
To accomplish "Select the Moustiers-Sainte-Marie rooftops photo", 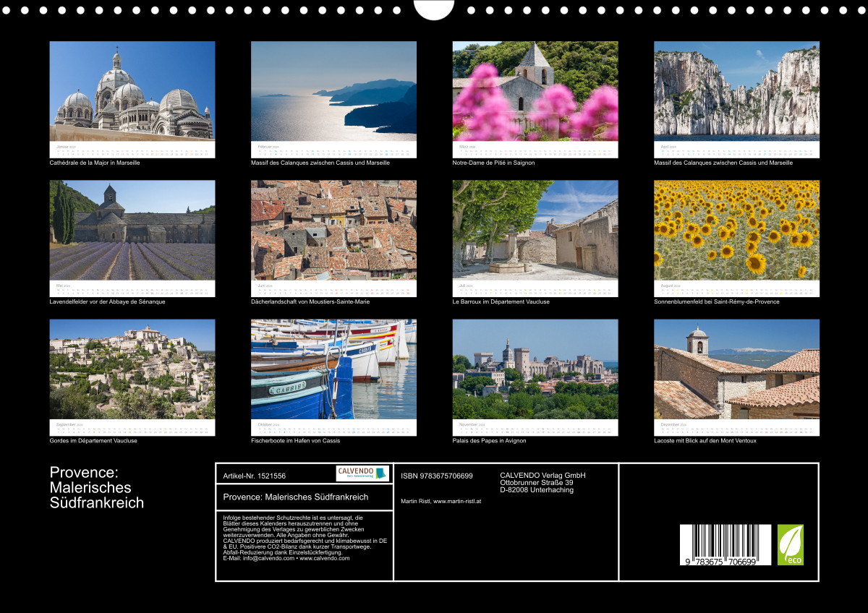I will pos(333,230).
